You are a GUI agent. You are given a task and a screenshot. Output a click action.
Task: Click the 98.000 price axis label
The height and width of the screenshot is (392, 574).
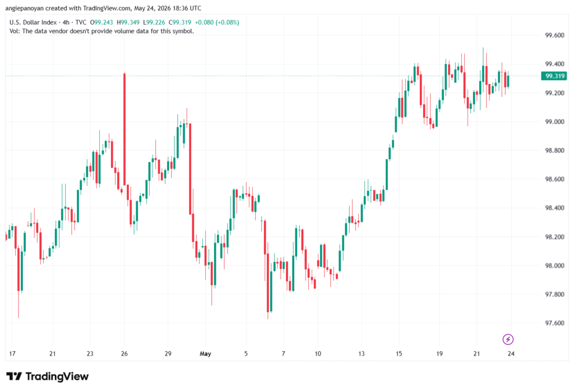point(554,266)
